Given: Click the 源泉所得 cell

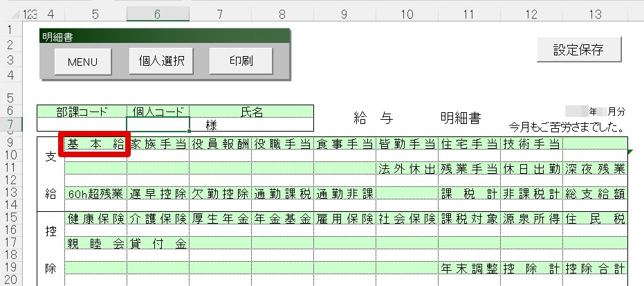Looking at the screenshot, I should click(x=531, y=219).
